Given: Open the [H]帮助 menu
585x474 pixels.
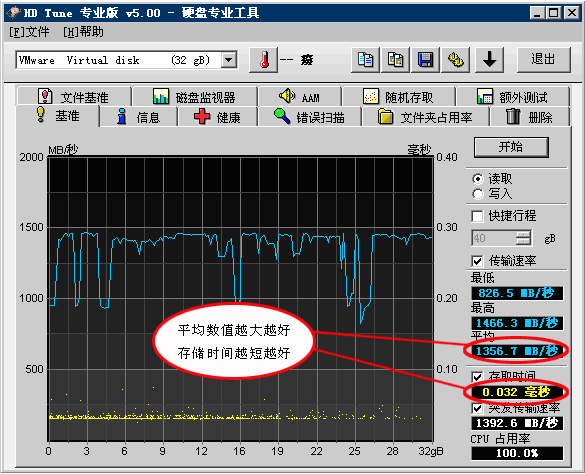Looking at the screenshot, I should pyautogui.click(x=84, y=32).
